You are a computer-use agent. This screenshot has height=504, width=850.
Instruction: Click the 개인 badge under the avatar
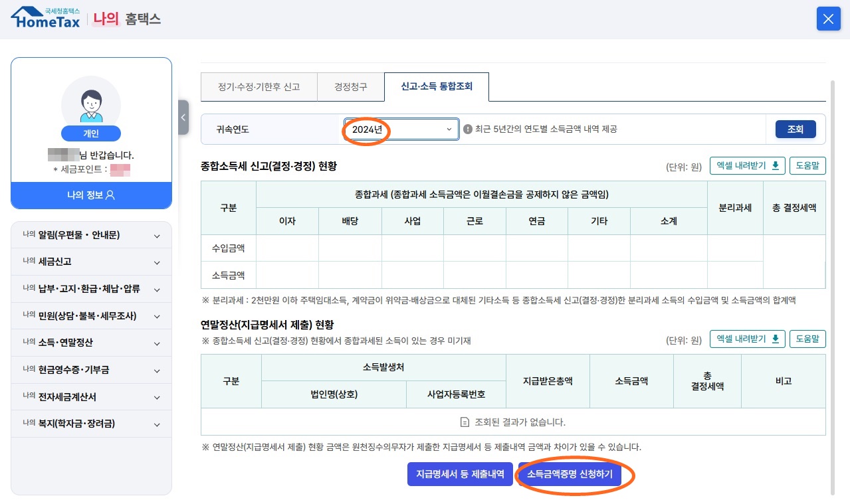click(x=91, y=133)
